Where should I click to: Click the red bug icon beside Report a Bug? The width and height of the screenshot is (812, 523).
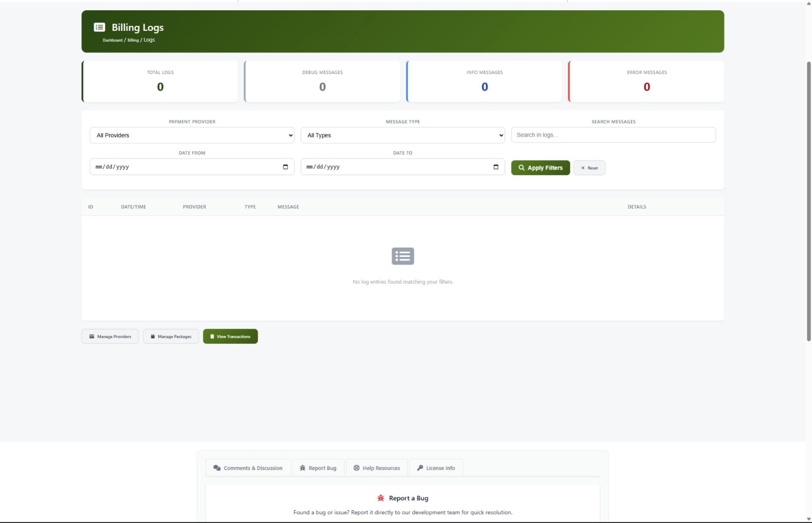coord(381,498)
